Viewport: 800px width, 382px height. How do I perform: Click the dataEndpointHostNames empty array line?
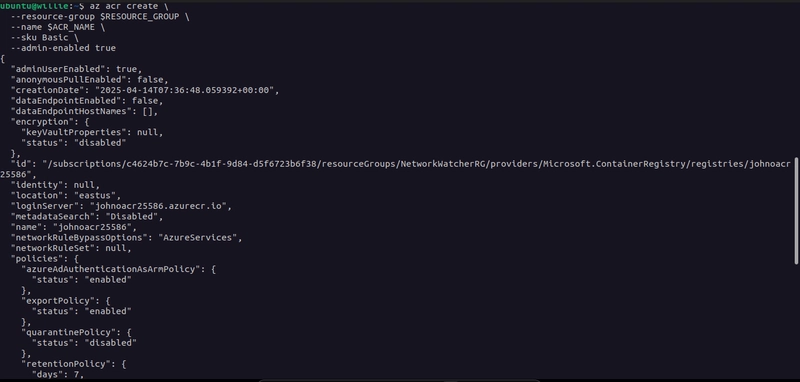tap(84, 111)
